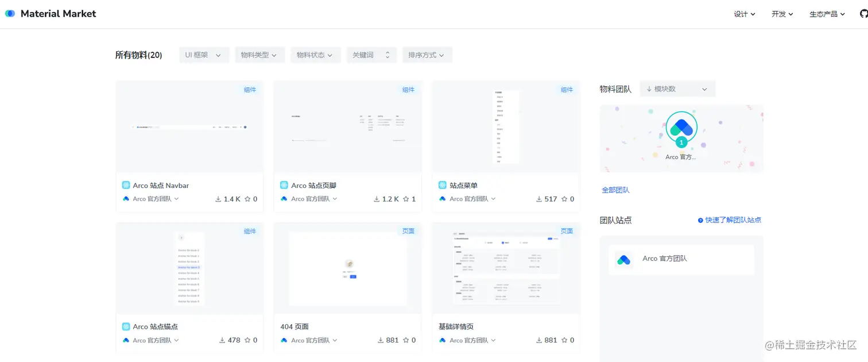Click React icon beside Arco 站点 Navbar
Screen dimensions: 868x362
[126, 185]
